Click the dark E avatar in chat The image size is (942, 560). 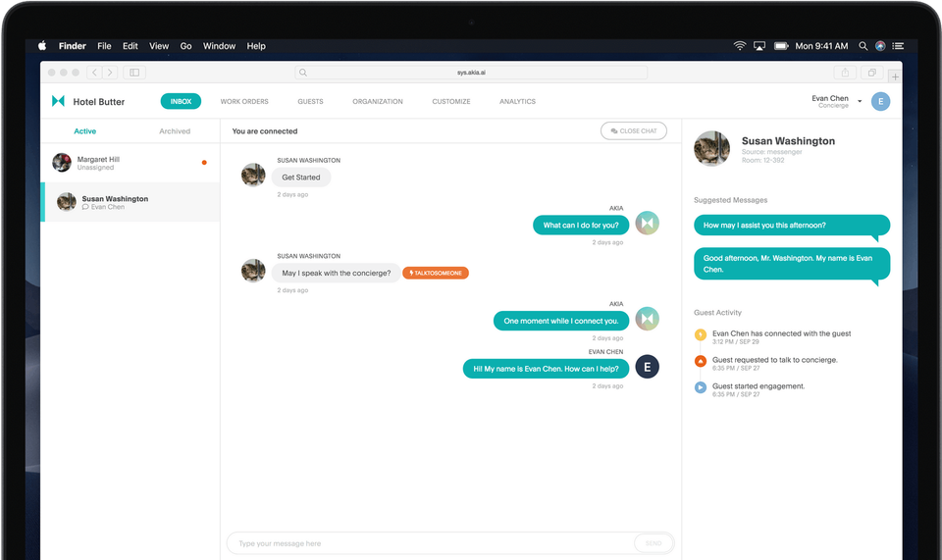647,367
